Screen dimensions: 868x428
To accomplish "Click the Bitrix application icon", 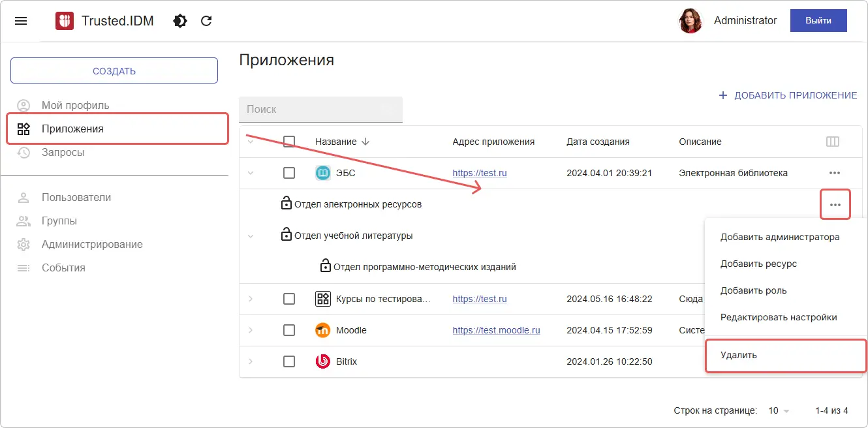I will [x=323, y=361].
